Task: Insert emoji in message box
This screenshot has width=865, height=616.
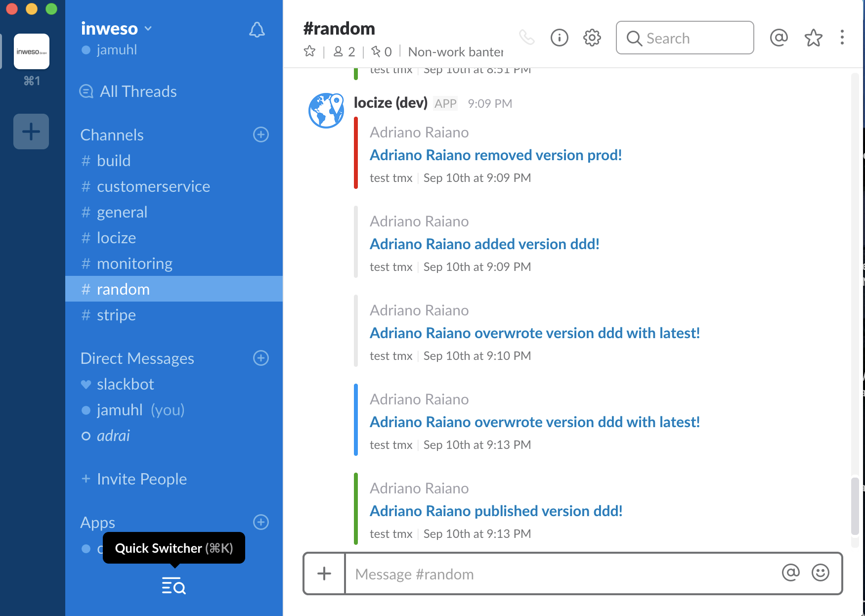Action: click(820, 573)
